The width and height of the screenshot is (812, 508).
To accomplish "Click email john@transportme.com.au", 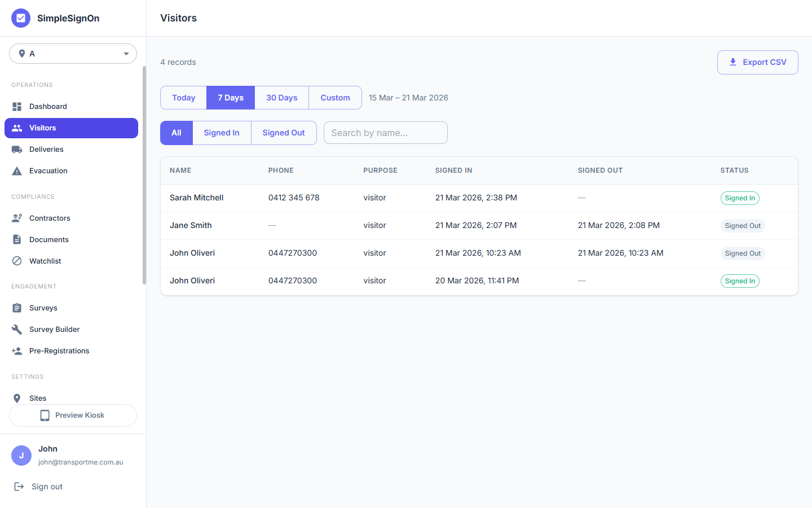I will [x=81, y=462].
